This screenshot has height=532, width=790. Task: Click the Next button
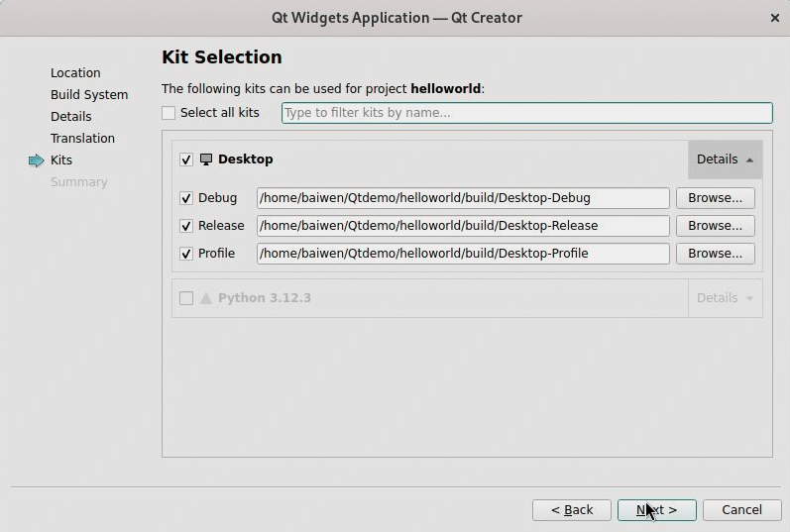656,510
